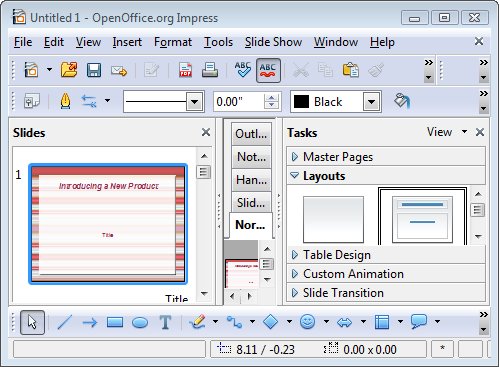The height and width of the screenshot is (367, 499).
Task: Open the Callouts dropdown arrow
Action: point(437,322)
